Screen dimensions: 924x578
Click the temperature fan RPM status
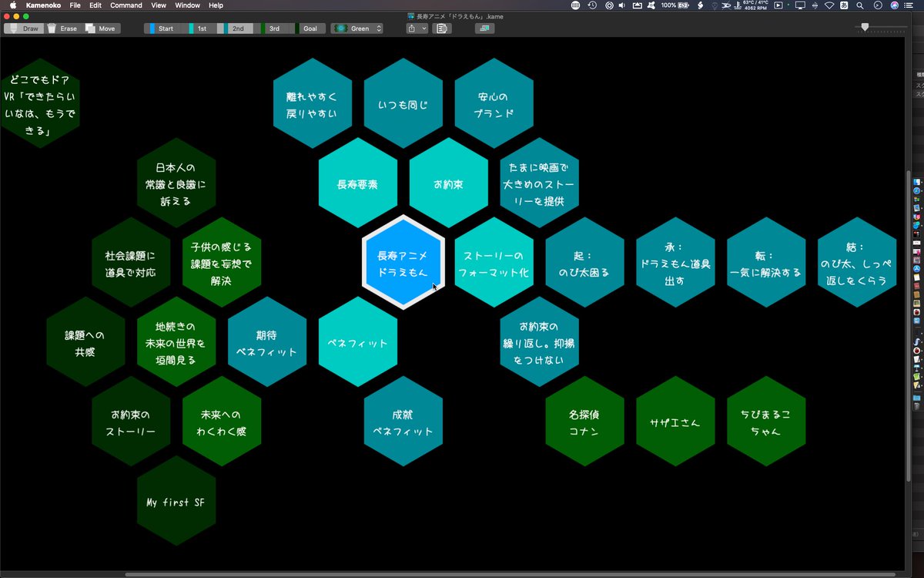[x=755, y=5]
